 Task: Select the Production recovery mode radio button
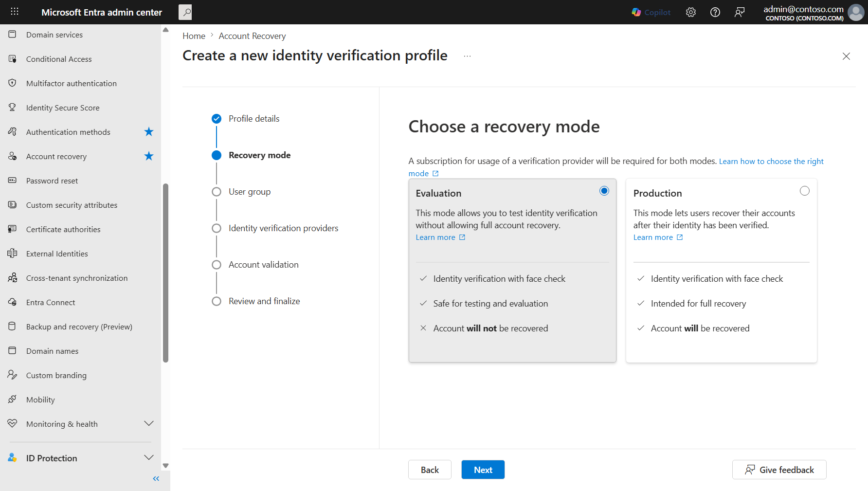pyautogui.click(x=805, y=191)
